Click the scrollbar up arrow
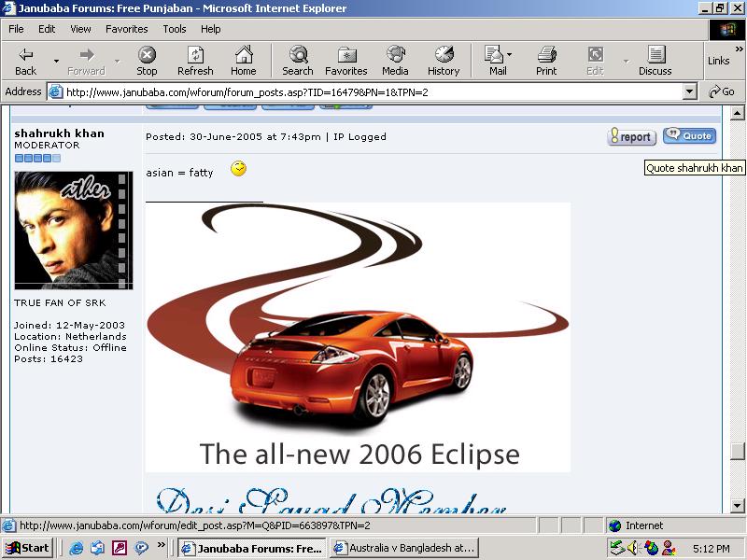Image resolution: width=747 pixels, height=560 pixels. pyautogui.click(x=737, y=113)
